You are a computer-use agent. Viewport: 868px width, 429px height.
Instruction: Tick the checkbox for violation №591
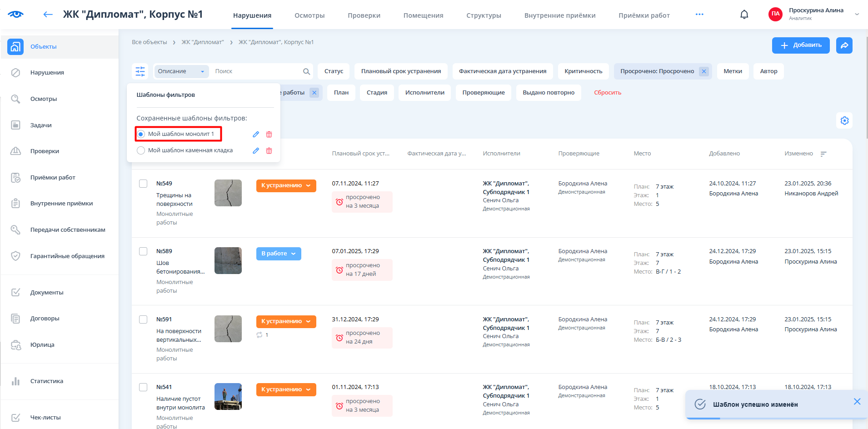143,319
